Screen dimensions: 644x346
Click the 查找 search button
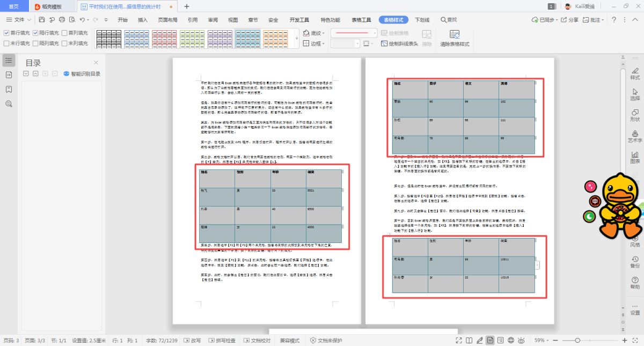(x=449, y=20)
